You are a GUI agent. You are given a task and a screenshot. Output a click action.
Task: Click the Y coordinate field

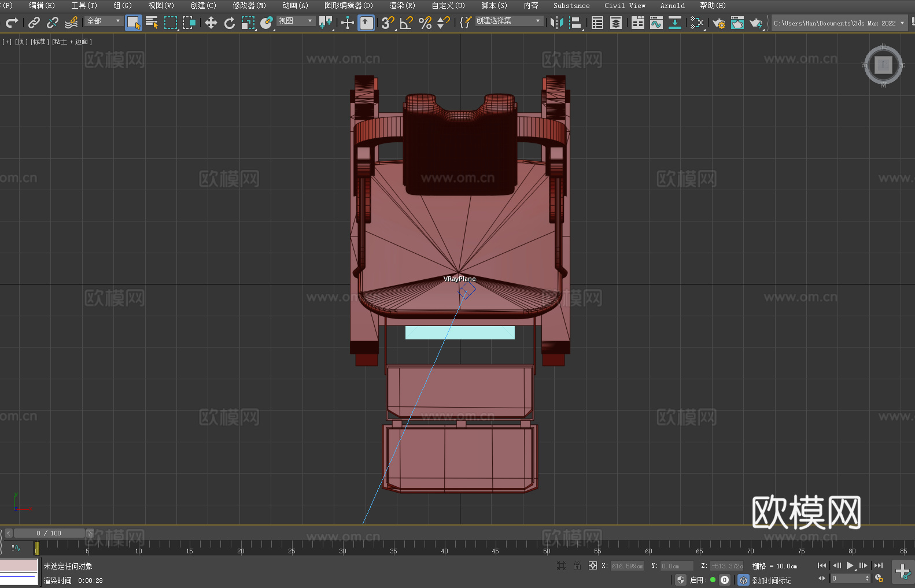pos(677,566)
